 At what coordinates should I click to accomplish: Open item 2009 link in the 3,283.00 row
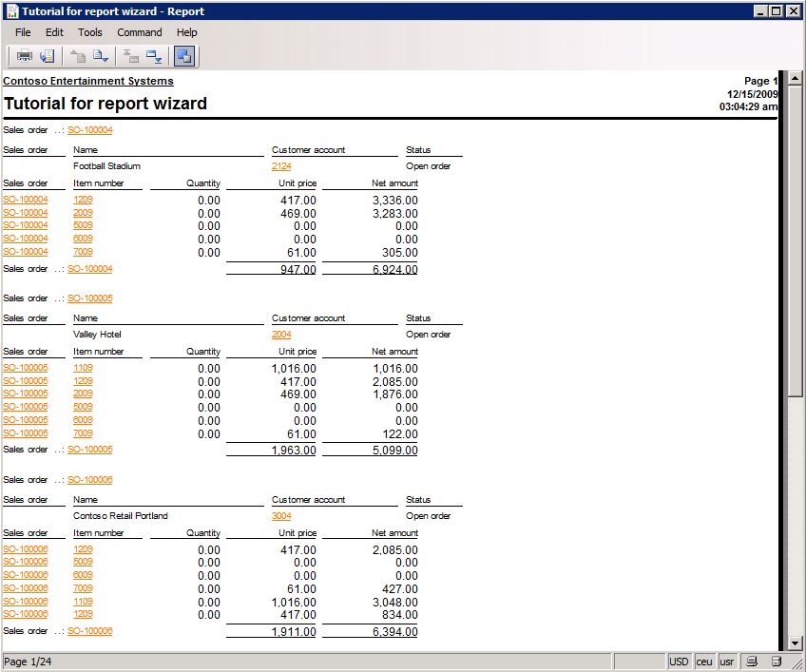tap(83, 213)
